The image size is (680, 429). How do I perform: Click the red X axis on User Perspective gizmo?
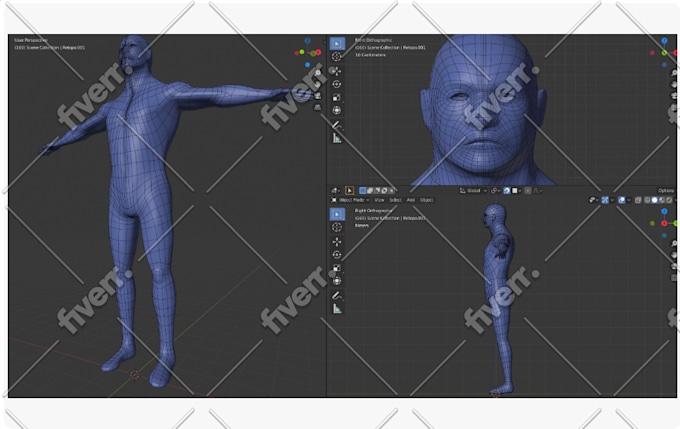tap(318, 52)
